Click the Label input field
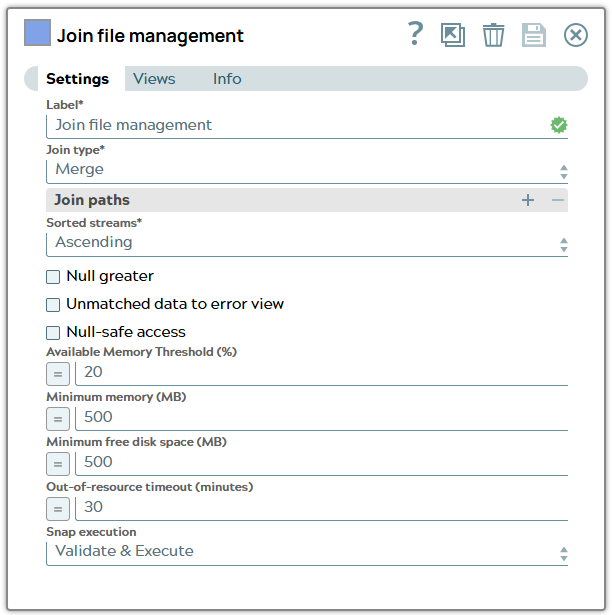 (x=307, y=126)
